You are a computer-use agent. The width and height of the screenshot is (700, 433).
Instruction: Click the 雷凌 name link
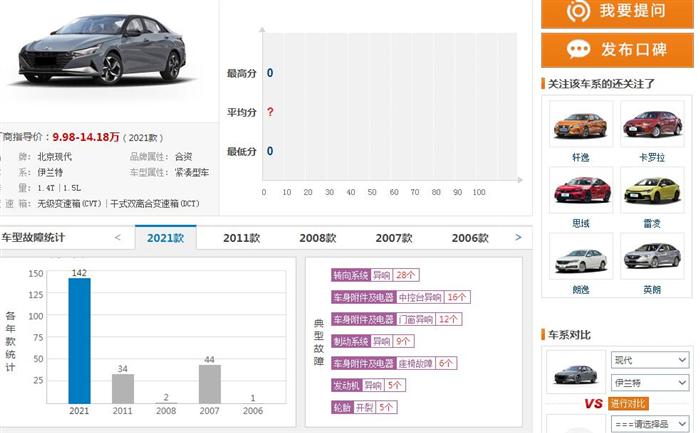click(652, 224)
